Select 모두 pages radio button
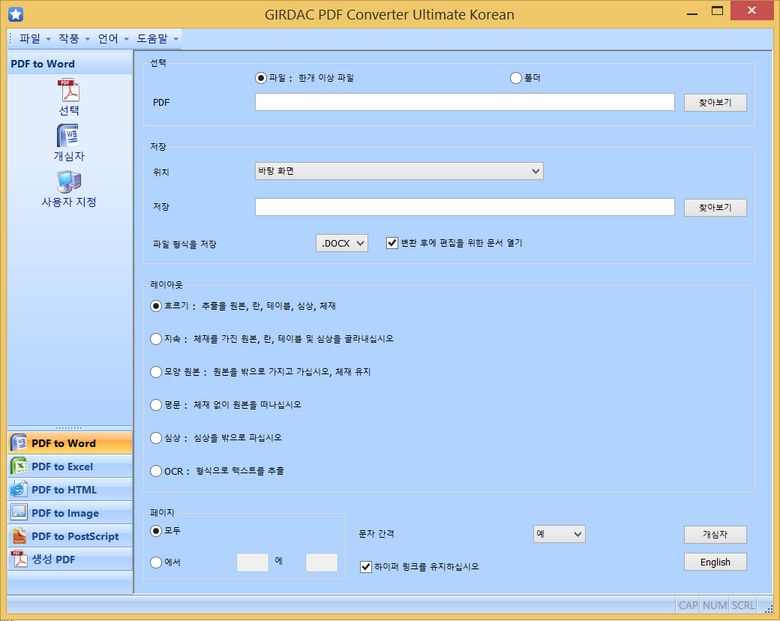This screenshot has height=621, width=780. [x=156, y=531]
